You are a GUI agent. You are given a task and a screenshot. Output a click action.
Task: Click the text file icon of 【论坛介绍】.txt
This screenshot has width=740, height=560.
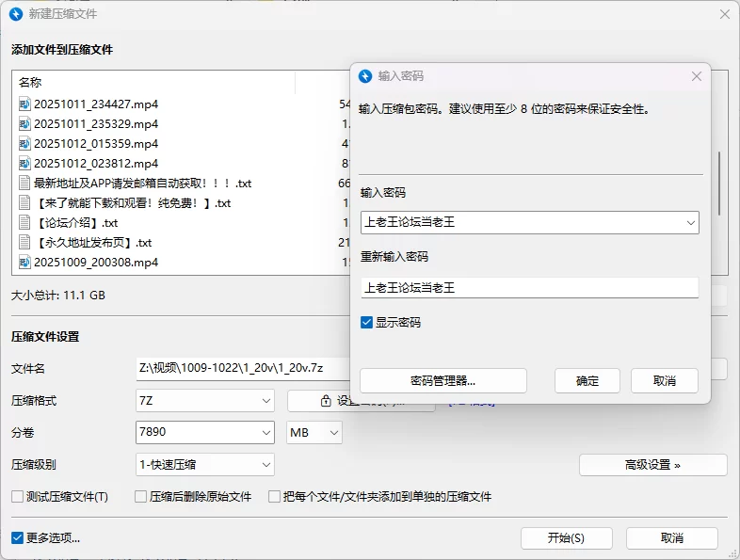tap(24, 223)
